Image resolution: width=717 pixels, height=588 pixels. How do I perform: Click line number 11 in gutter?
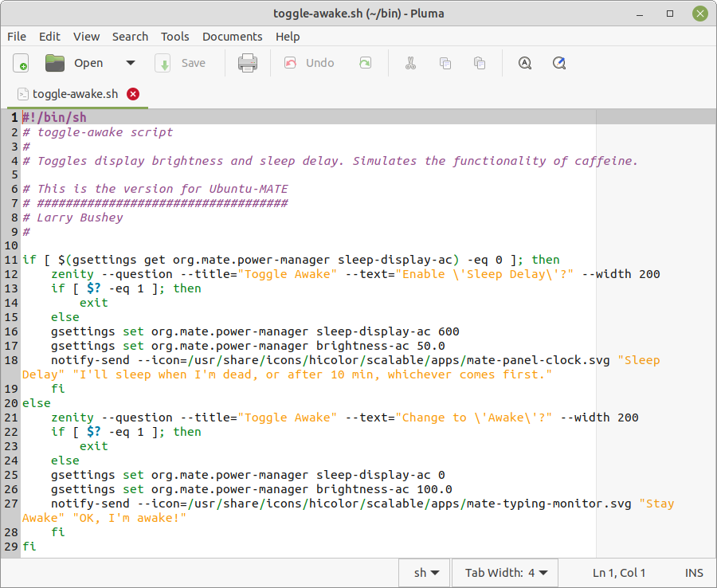pyautogui.click(x=11, y=260)
